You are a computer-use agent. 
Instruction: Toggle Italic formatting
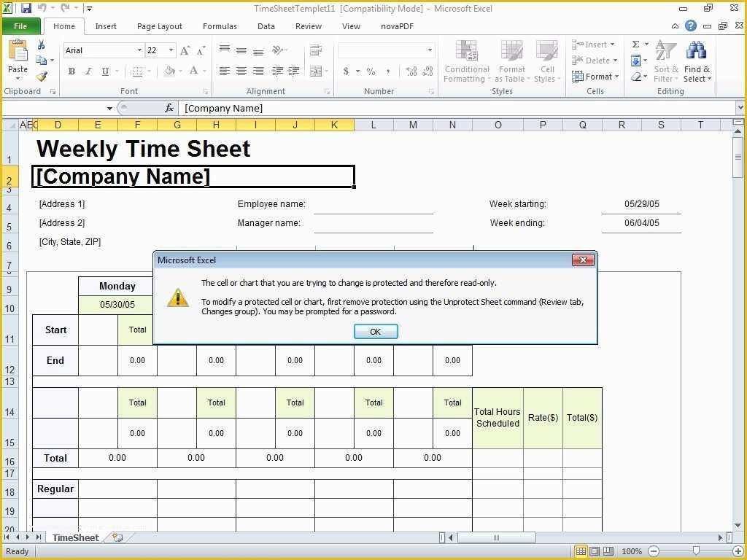[x=88, y=71]
